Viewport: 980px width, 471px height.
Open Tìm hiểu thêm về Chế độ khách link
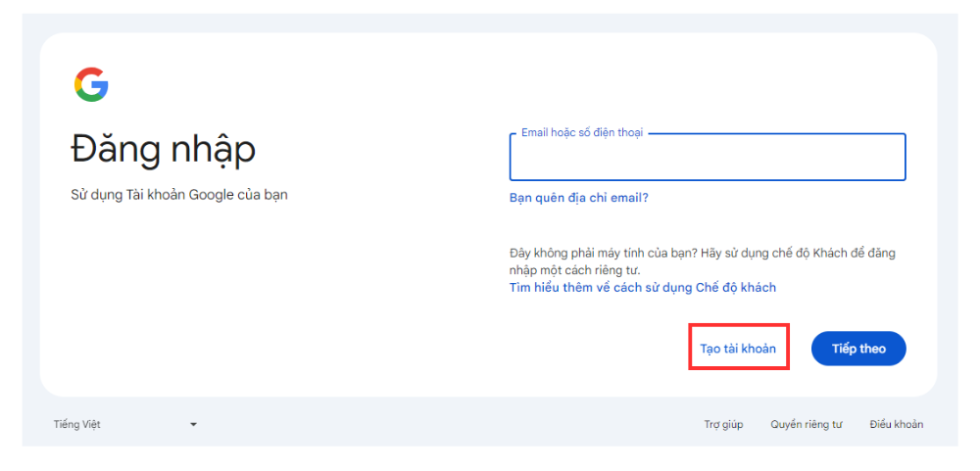643,287
